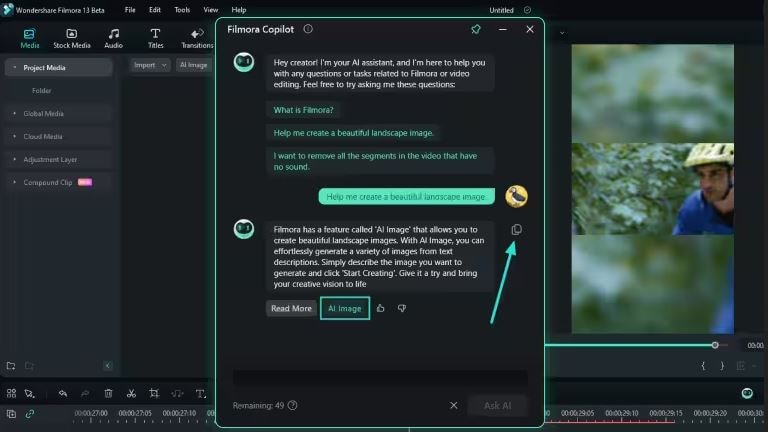
Task: Open the Help menu
Action: pos(239,10)
